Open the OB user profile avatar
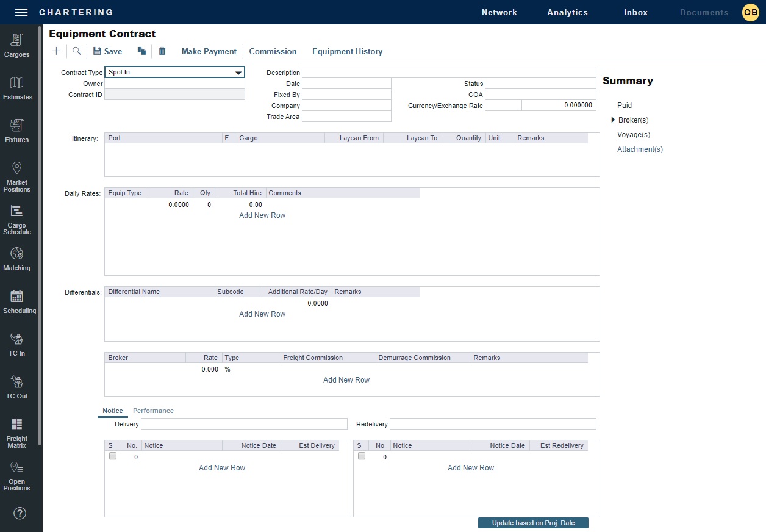 (x=750, y=12)
